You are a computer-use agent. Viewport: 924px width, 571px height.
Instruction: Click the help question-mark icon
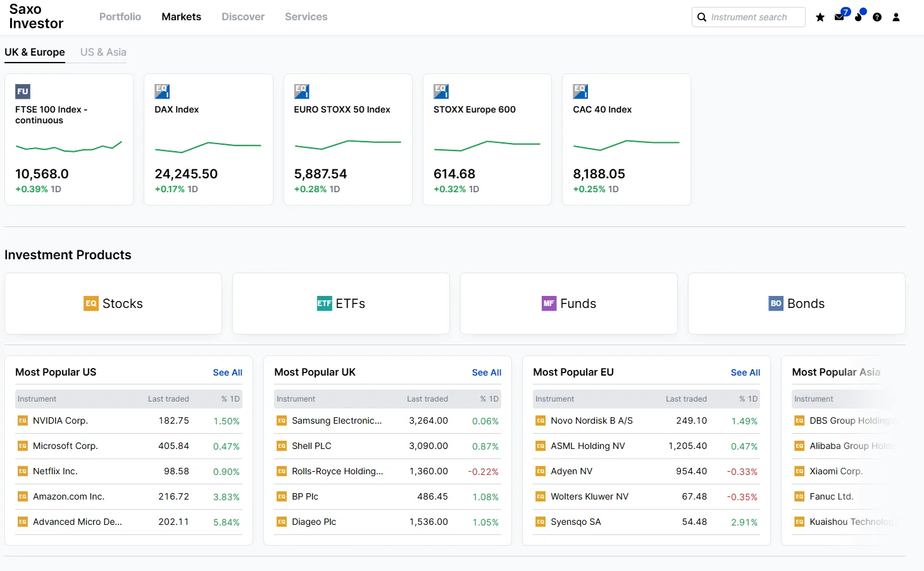click(x=877, y=17)
